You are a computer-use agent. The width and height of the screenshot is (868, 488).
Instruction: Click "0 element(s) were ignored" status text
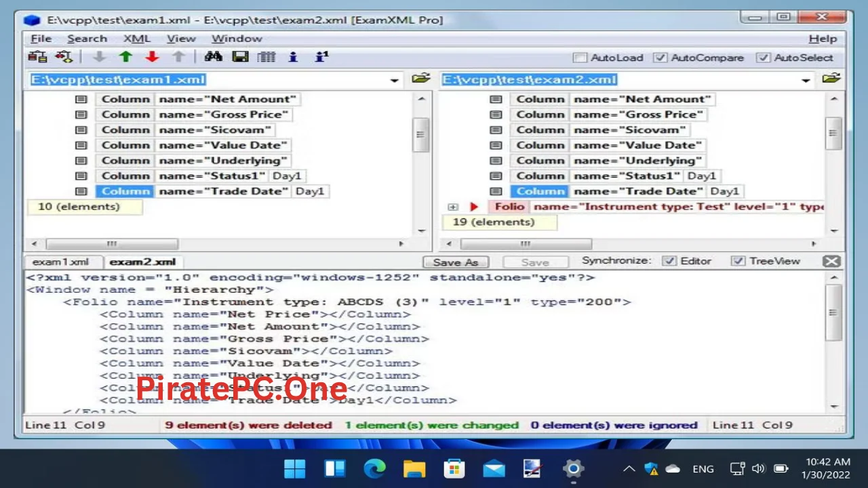(x=614, y=425)
